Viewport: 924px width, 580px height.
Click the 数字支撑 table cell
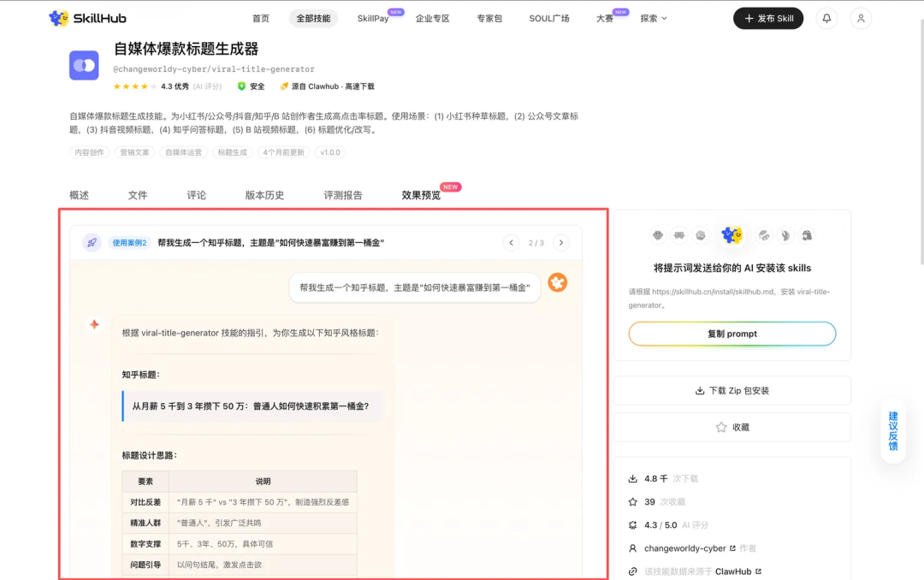145,544
